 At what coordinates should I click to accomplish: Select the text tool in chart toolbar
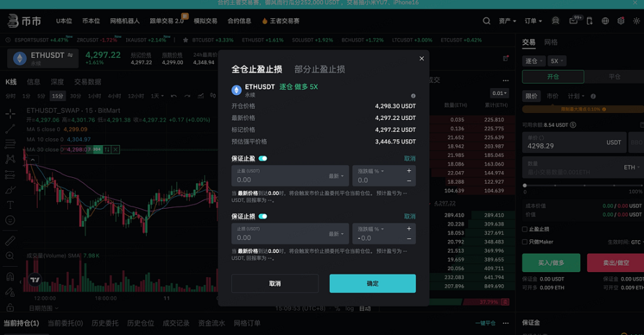(x=10, y=205)
